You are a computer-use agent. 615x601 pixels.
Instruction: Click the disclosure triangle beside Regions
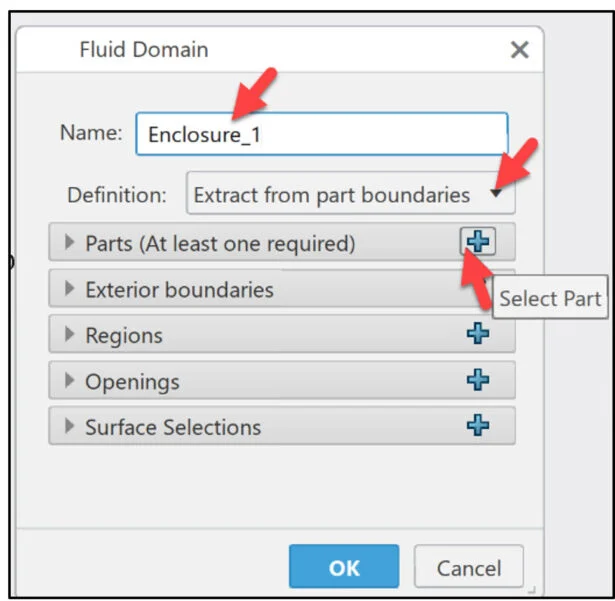tap(69, 335)
